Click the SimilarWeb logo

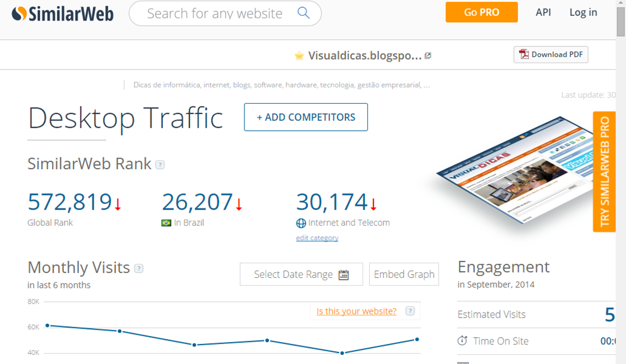[63, 14]
